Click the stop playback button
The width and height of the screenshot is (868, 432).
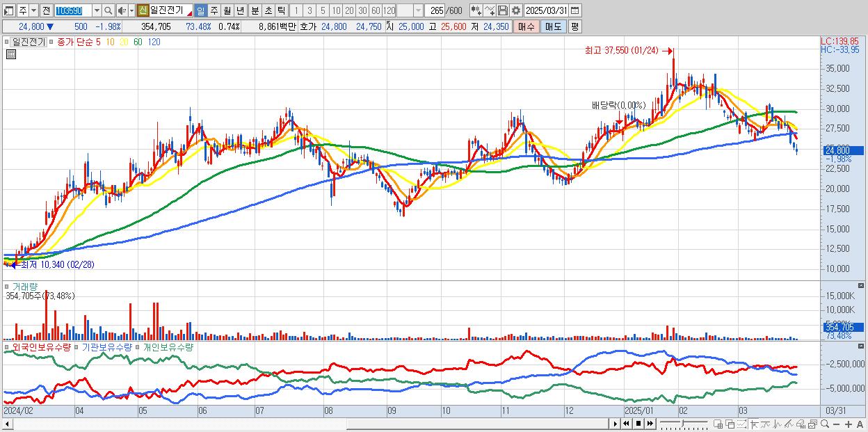[638, 424]
